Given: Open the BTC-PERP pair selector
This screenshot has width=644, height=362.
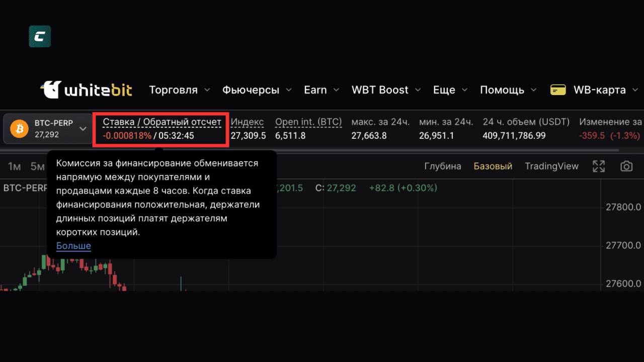Looking at the screenshot, I should click(48, 129).
